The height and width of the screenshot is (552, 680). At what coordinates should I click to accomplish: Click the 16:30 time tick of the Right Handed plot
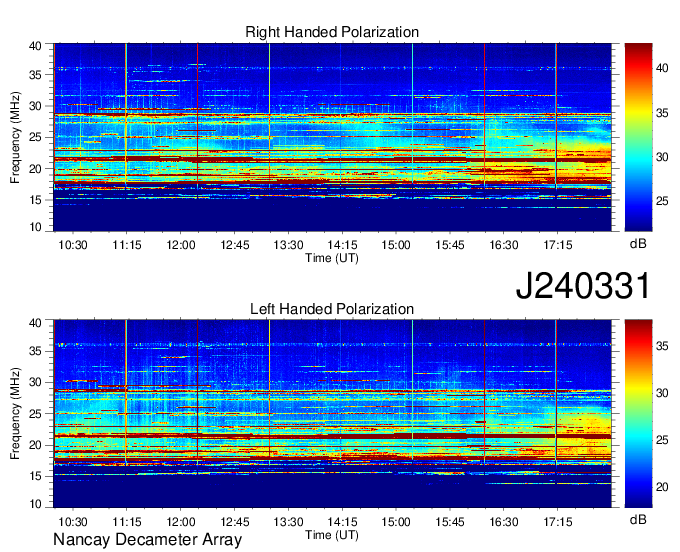(503, 245)
